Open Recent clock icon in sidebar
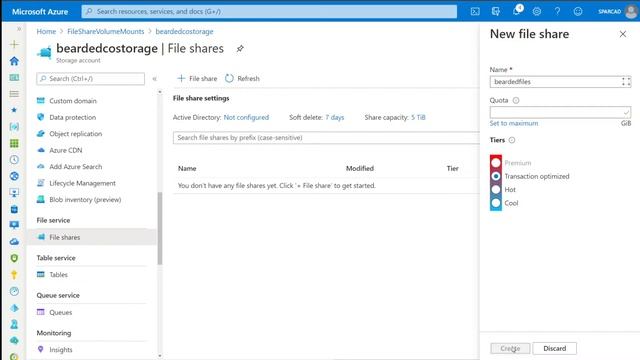The width and height of the screenshot is (640, 360). (x=14, y=160)
